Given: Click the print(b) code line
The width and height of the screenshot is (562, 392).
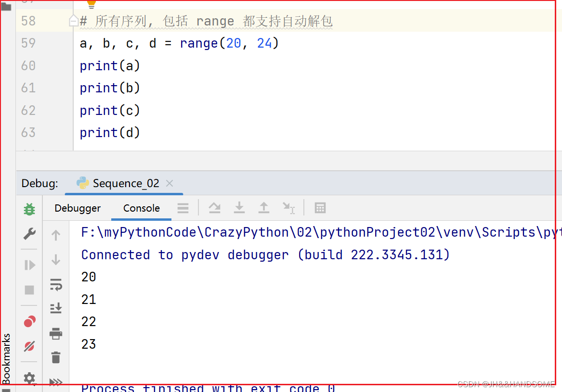Looking at the screenshot, I should 110,88.
